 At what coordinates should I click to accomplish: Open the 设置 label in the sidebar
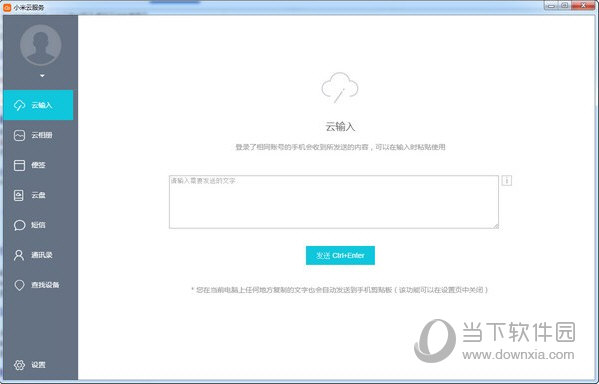point(38,365)
